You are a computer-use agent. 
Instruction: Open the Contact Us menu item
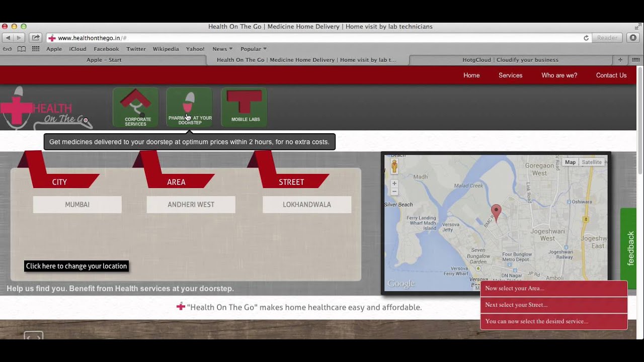611,75
